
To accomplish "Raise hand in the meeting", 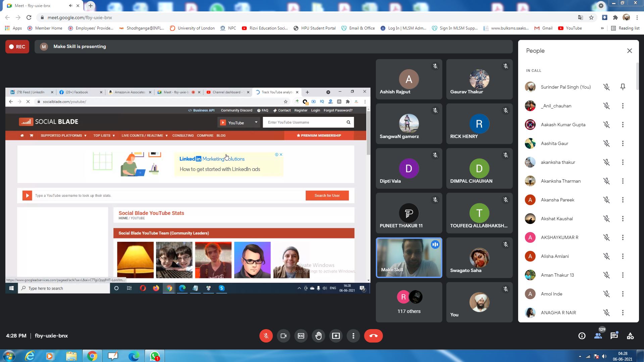I will coord(318,336).
